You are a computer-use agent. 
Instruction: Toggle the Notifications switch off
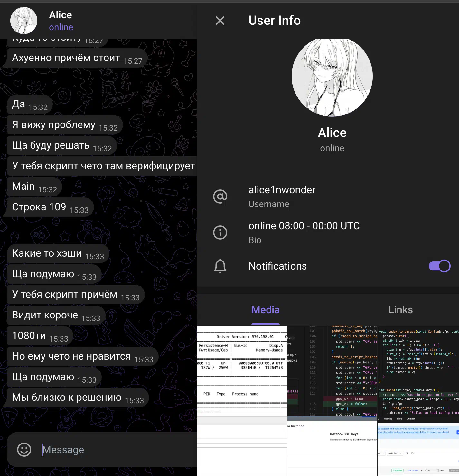439,266
